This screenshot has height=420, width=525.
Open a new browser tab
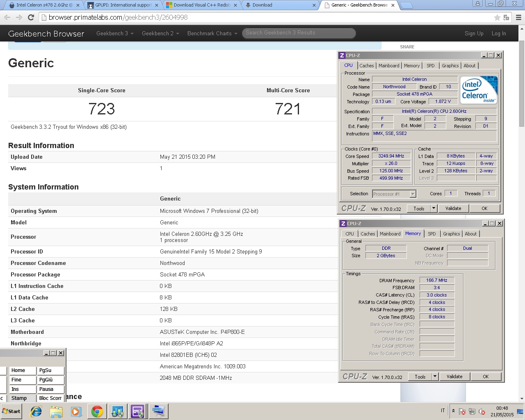(406, 5)
